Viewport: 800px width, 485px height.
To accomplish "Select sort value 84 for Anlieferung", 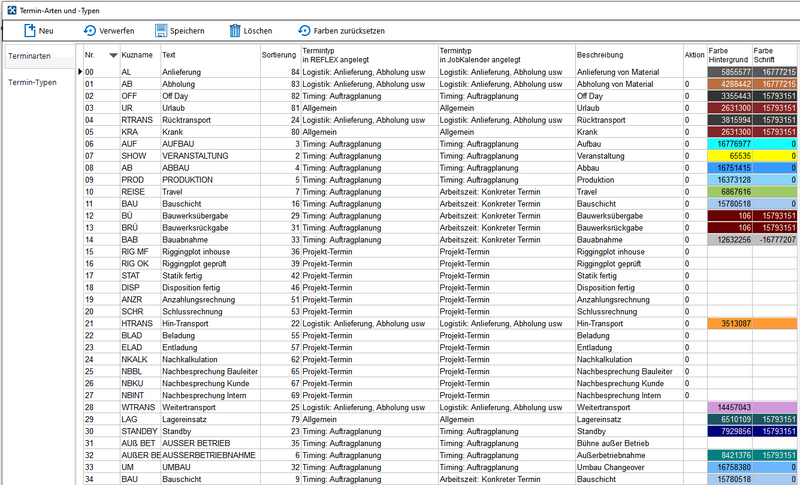I will pos(281,72).
